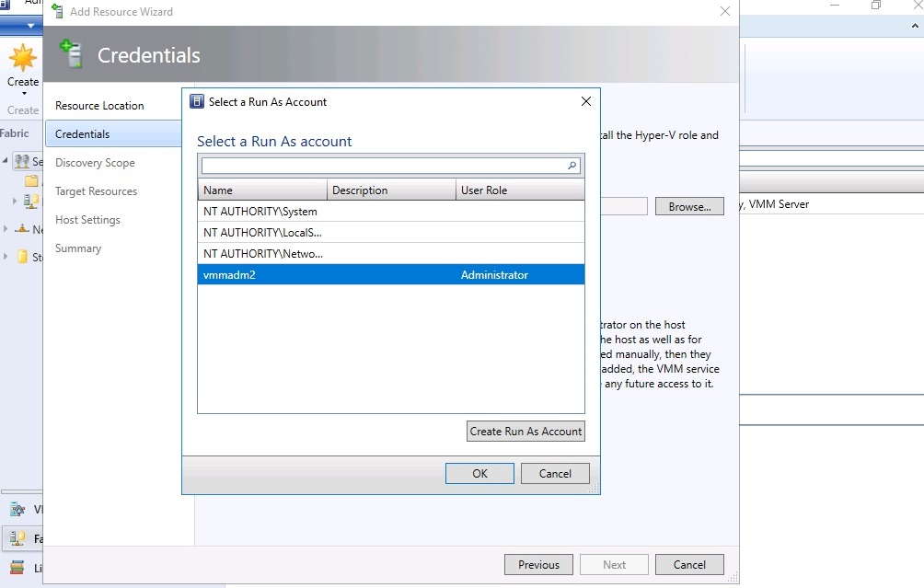Click the magnifier search icon in the dialog
Screen dimensions: 924x588
pos(572,165)
